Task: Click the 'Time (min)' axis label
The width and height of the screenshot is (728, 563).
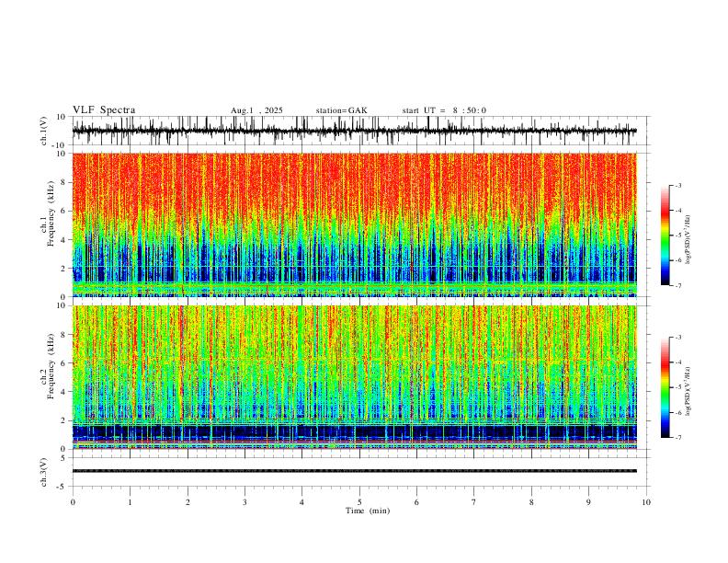Action: tap(368, 511)
